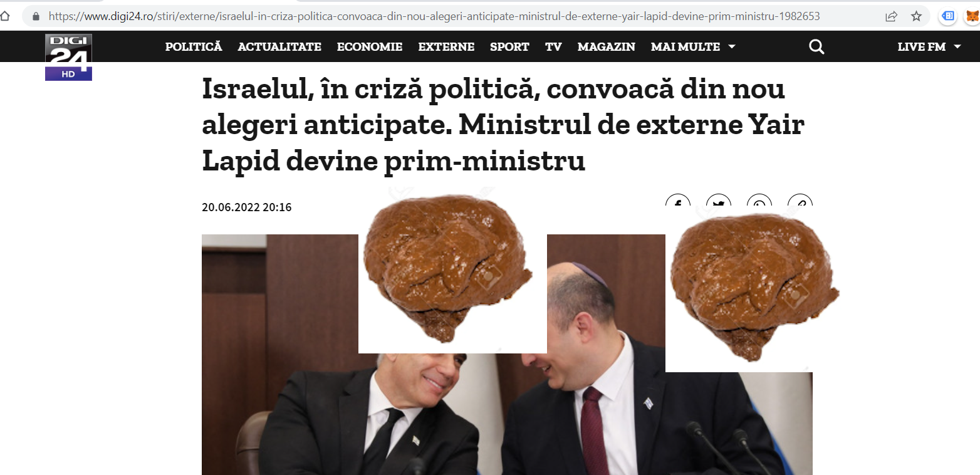
Task: Share the article on Twitter
Action: (719, 201)
